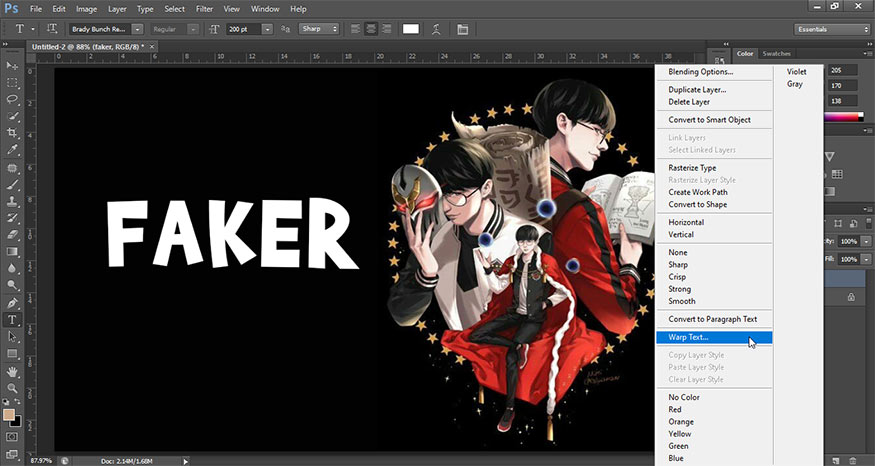This screenshot has height=466, width=875.
Task: Open the font family dropdown
Action: [137, 29]
